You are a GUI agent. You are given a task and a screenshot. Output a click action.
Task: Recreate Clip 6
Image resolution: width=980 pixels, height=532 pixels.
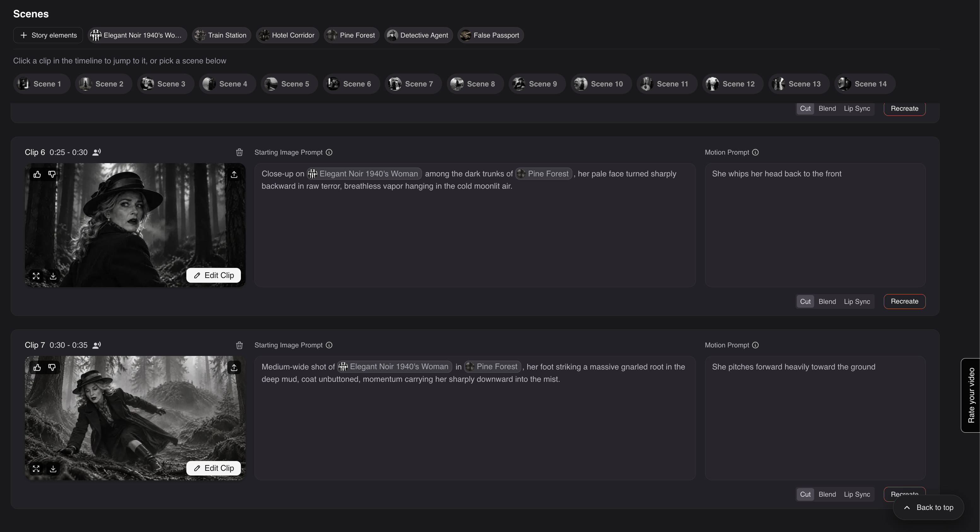coord(904,302)
